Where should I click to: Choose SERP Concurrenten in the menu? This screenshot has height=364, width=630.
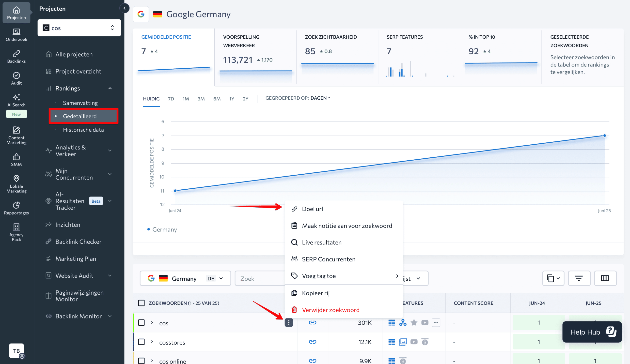tap(344, 259)
